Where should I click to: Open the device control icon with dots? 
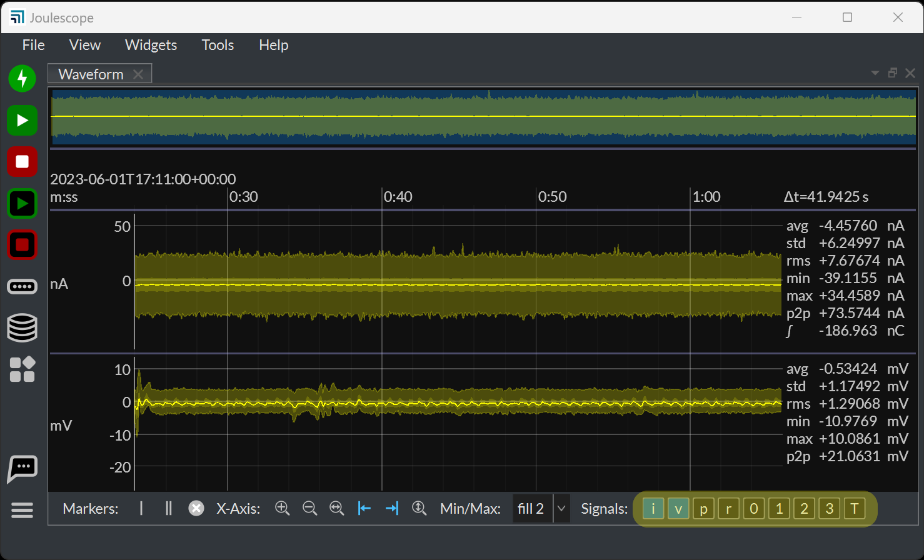tap(23, 287)
